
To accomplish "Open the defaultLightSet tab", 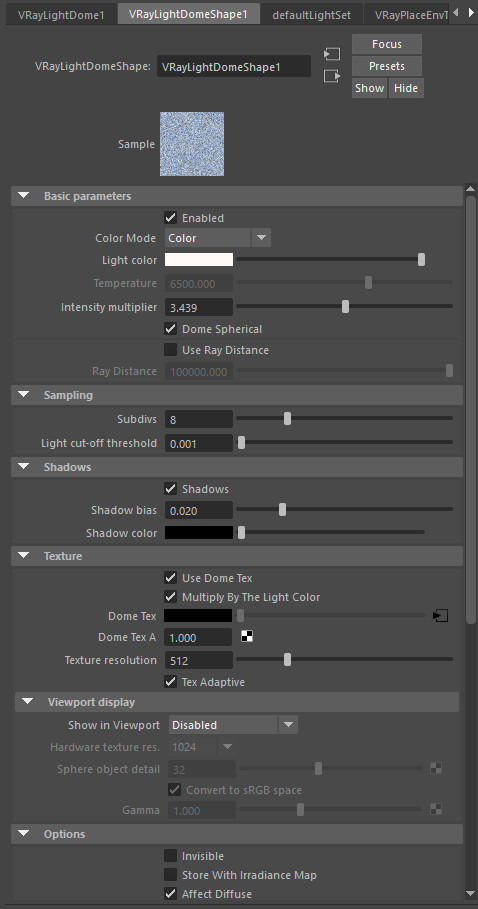I will coord(312,15).
